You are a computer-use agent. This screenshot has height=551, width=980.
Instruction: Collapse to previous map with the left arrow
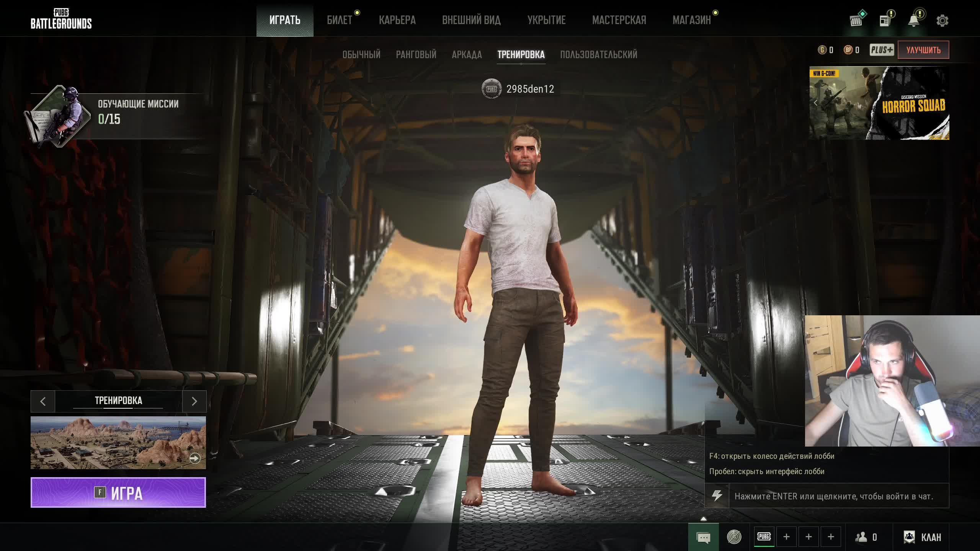pyautogui.click(x=42, y=401)
